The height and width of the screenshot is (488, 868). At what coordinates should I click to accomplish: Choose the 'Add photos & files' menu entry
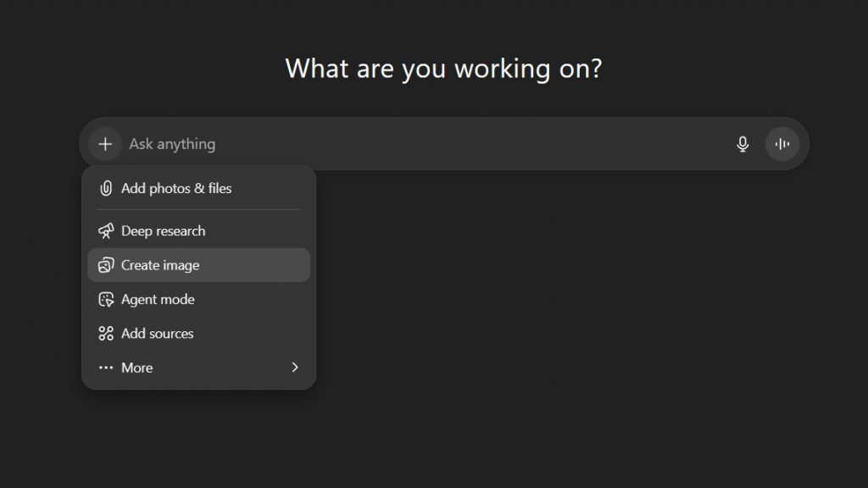click(x=176, y=188)
